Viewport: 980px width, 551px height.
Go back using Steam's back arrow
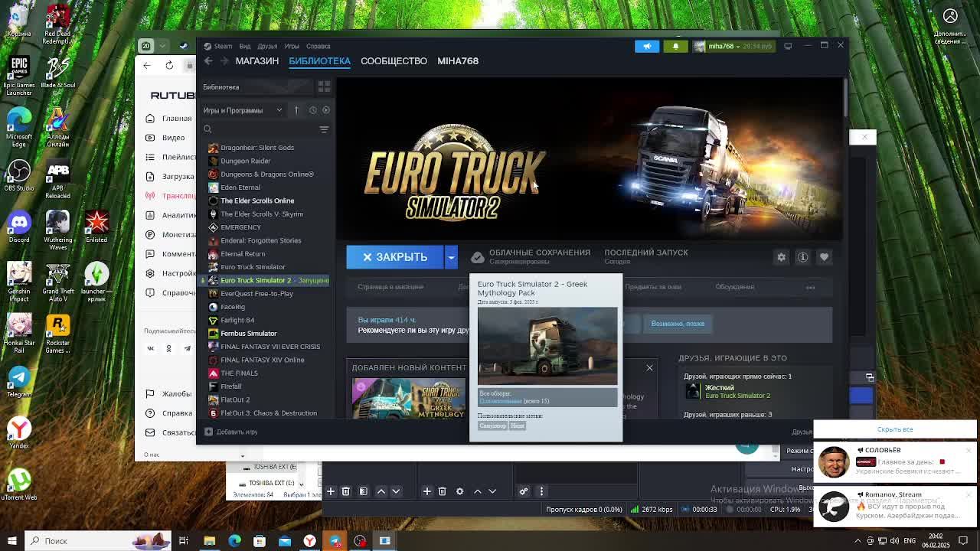pyautogui.click(x=208, y=61)
